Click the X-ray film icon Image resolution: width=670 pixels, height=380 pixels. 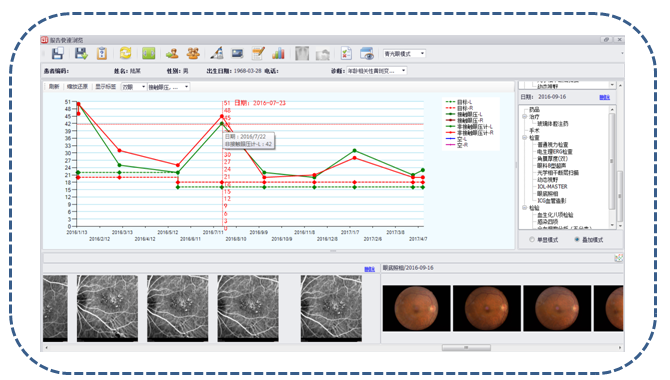click(302, 53)
